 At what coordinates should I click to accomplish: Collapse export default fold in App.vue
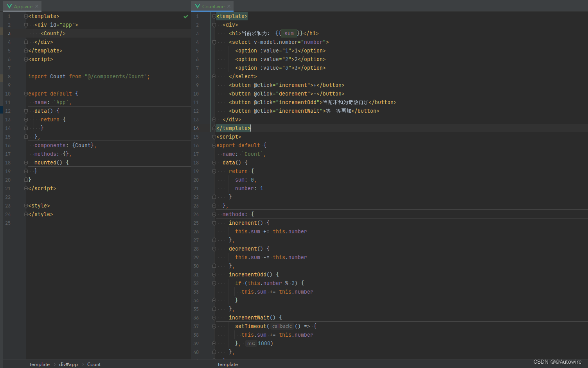pyautogui.click(x=26, y=94)
